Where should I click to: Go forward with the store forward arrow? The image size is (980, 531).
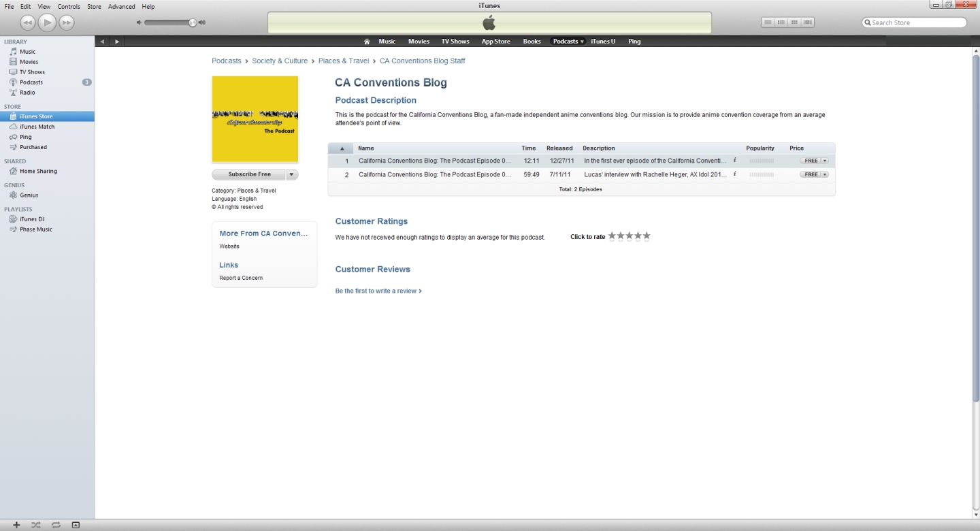[117, 42]
